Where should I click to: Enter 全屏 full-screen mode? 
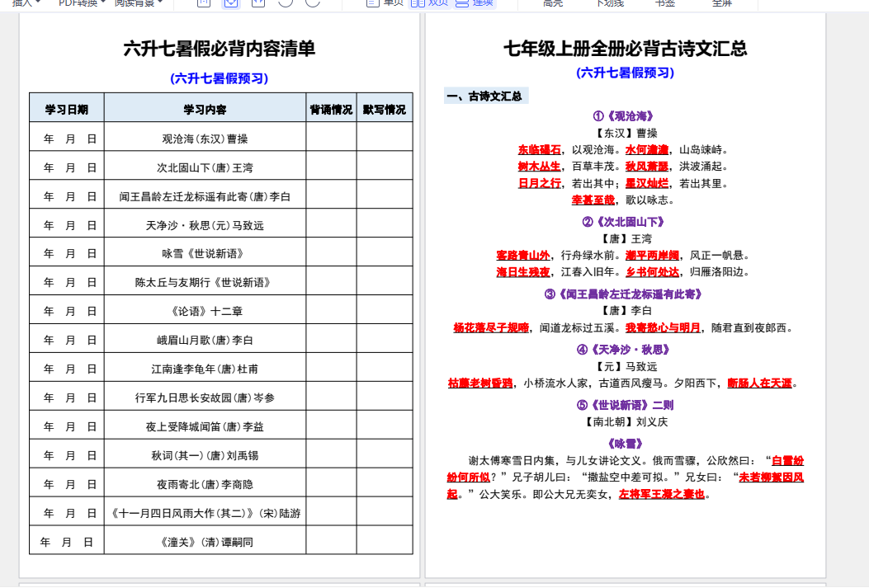click(x=721, y=2)
